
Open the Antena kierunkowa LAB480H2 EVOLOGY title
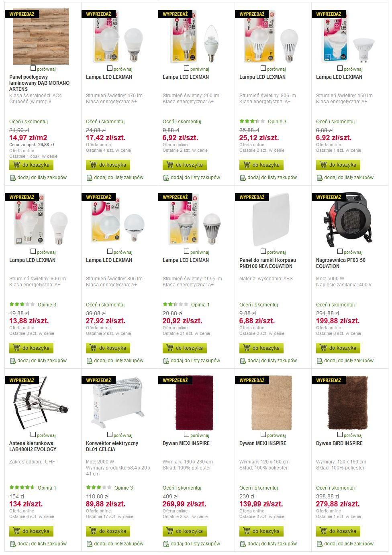33,446
